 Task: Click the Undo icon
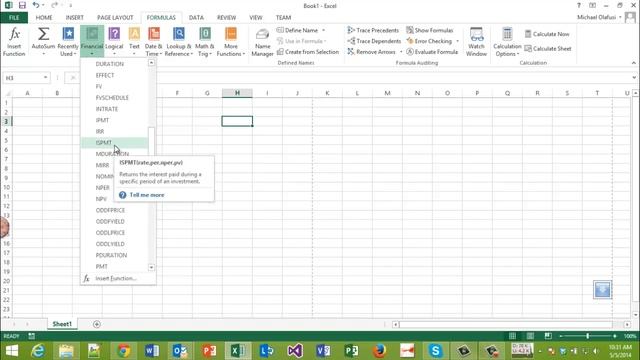pos(36,6)
